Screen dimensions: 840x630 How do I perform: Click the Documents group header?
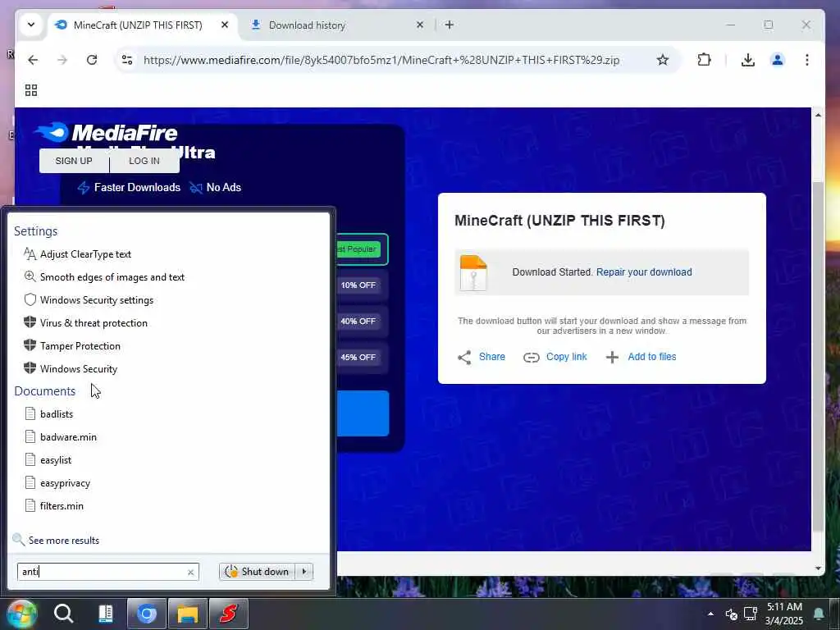[44, 391]
